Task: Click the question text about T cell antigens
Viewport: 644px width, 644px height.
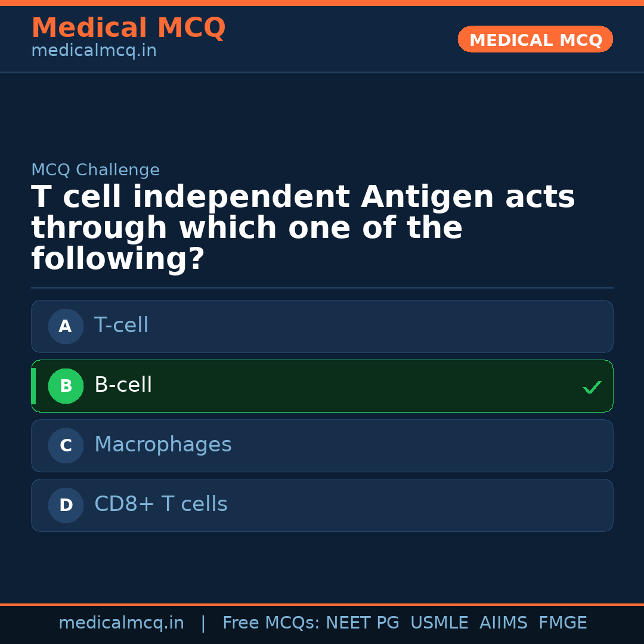Action: click(x=303, y=227)
